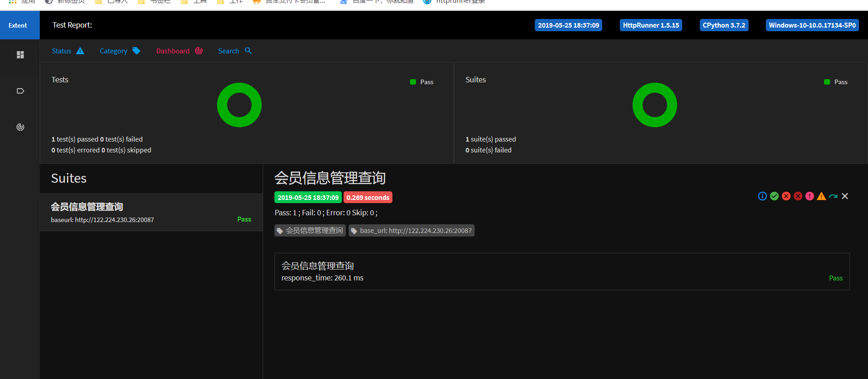Click the Pass label in the test card

click(836, 278)
